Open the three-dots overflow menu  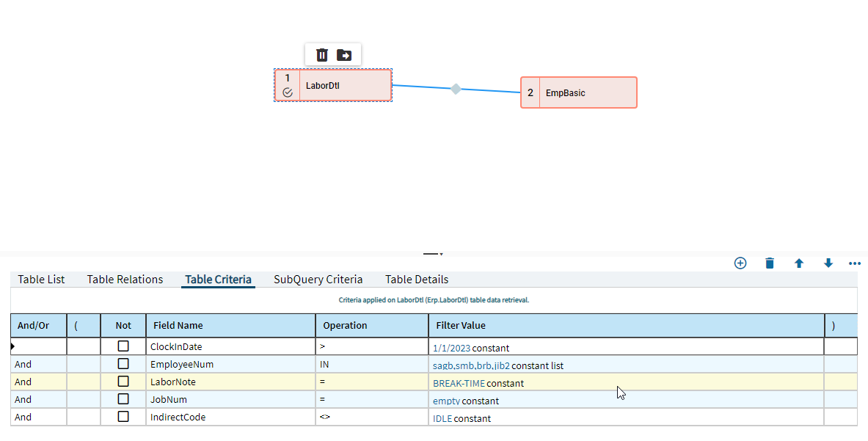(855, 263)
